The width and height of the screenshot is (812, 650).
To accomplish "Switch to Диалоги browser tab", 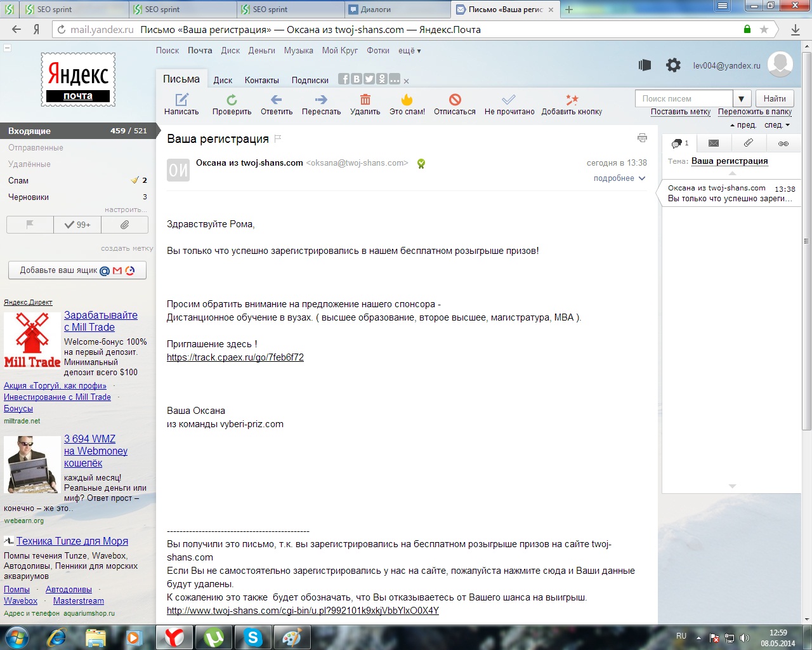I will tap(398, 9).
